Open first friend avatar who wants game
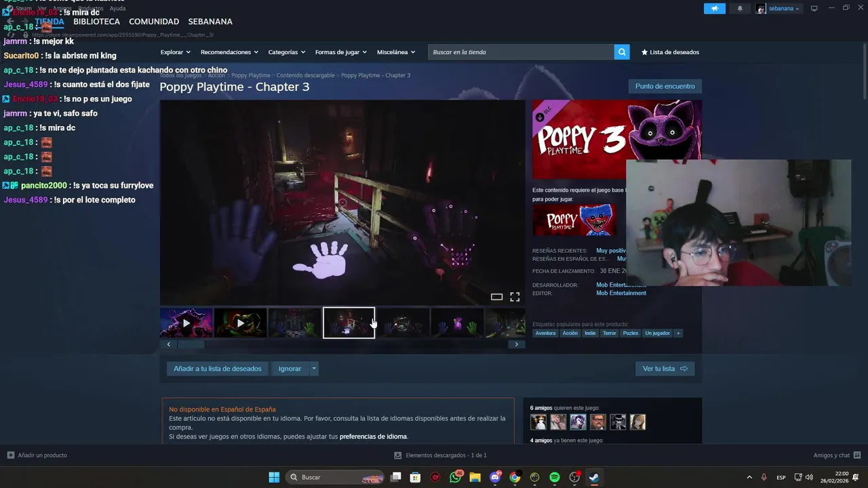 coord(538,422)
